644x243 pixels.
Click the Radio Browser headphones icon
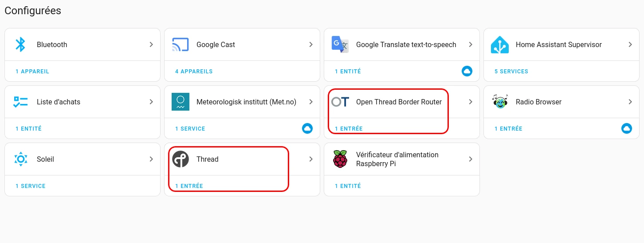pos(500,102)
